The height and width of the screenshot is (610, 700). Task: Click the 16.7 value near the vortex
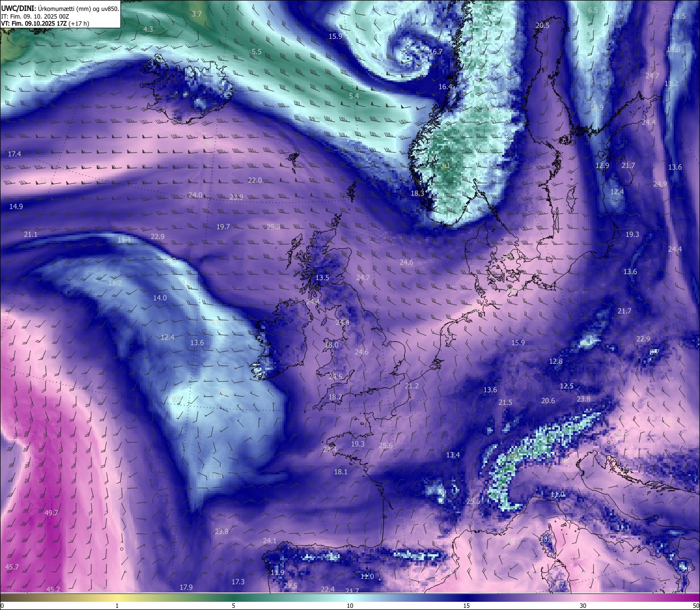[x=436, y=52]
